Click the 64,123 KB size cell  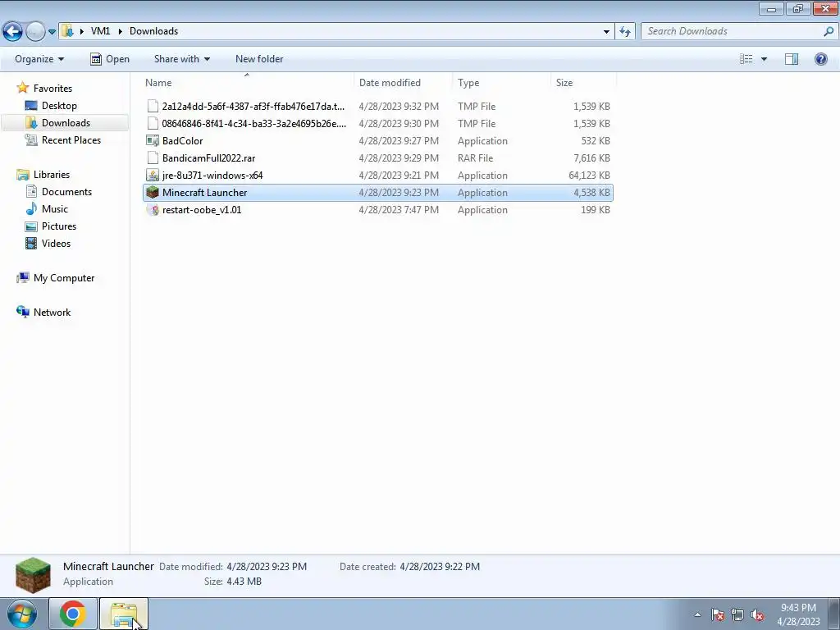pyautogui.click(x=589, y=176)
